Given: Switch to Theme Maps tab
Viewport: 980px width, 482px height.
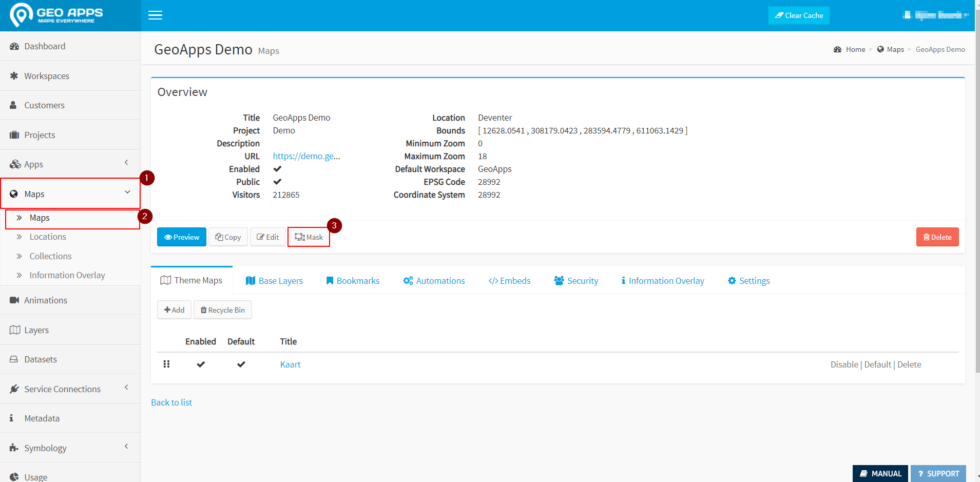Looking at the screenshot, I should pos(191,280).
